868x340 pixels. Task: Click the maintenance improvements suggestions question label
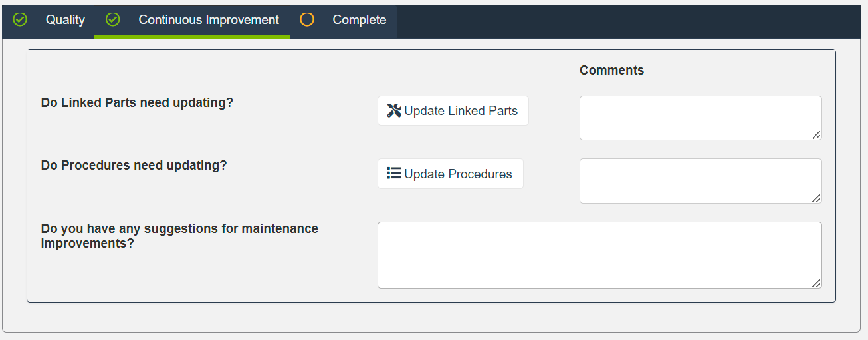tap(179, 236)
